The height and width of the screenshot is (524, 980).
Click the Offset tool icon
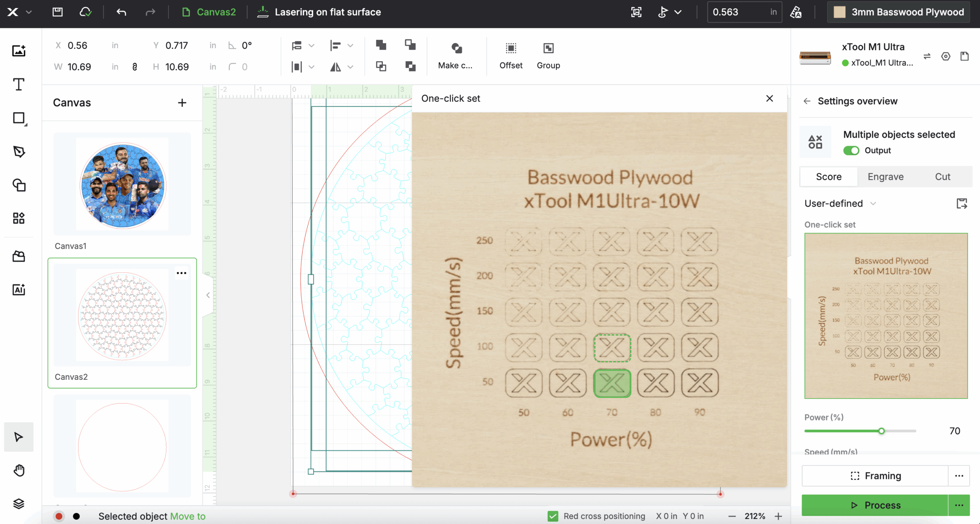[x=511, y=49]
